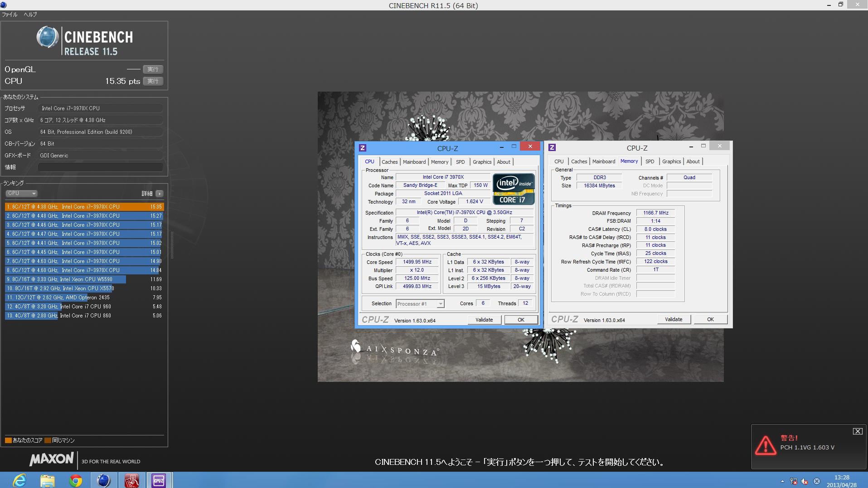Image resolution: width=868 pixels, height=488 pixels.
Task: Switch to Mainboard tab in the left CPU-Z window
Action: coord(414,162)
